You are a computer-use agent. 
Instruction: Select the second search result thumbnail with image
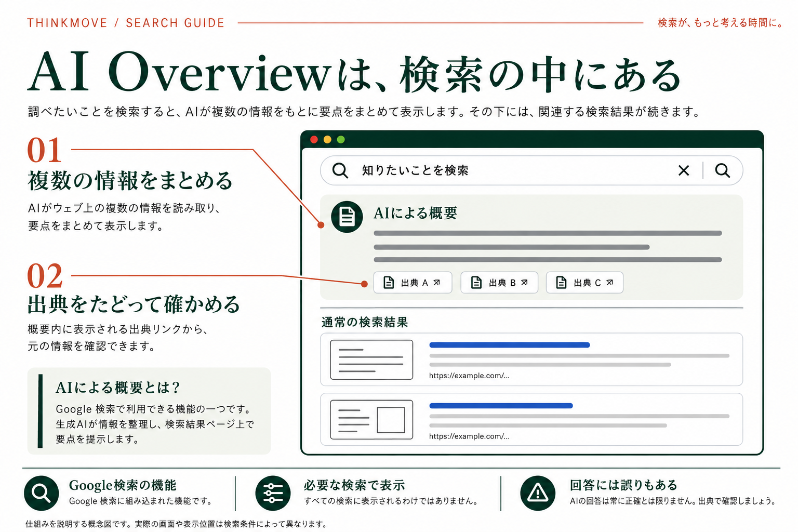(x=371, y=420)
